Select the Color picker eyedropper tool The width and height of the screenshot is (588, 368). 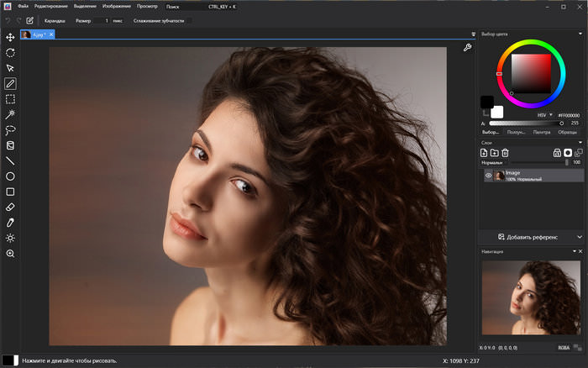[x=10, y=223]
